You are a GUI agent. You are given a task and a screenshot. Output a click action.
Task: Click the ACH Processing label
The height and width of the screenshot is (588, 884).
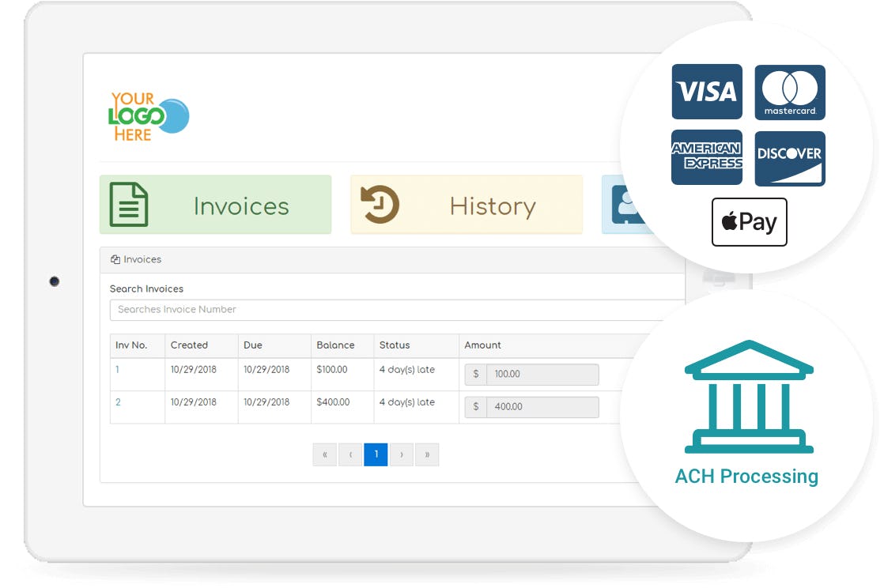[x=746, y=477]
